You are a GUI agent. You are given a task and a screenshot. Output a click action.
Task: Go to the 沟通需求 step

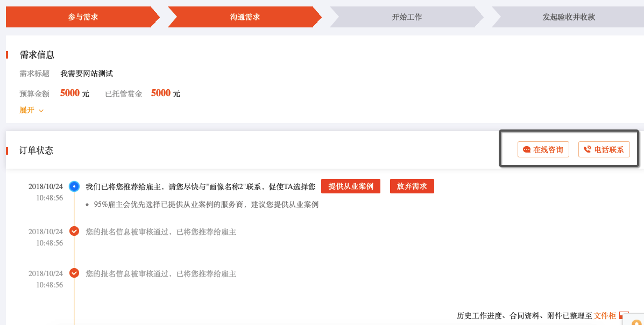point(245,17)
